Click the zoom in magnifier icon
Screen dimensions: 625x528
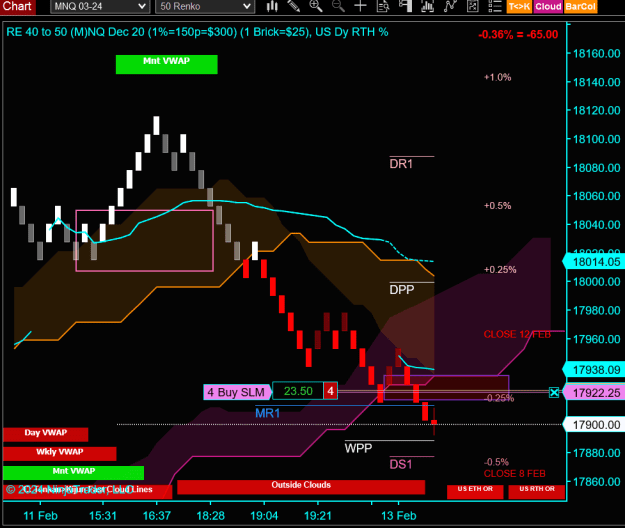pyautogui.click(x=316, y=6)
